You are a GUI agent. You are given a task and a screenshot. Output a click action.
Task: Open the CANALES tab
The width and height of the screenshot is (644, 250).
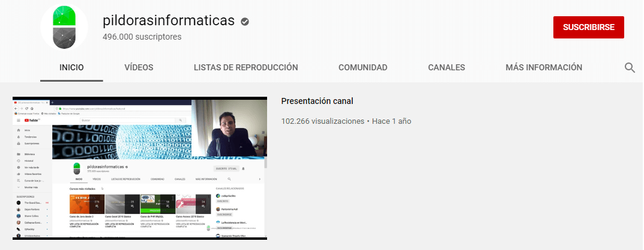point(447,67)
